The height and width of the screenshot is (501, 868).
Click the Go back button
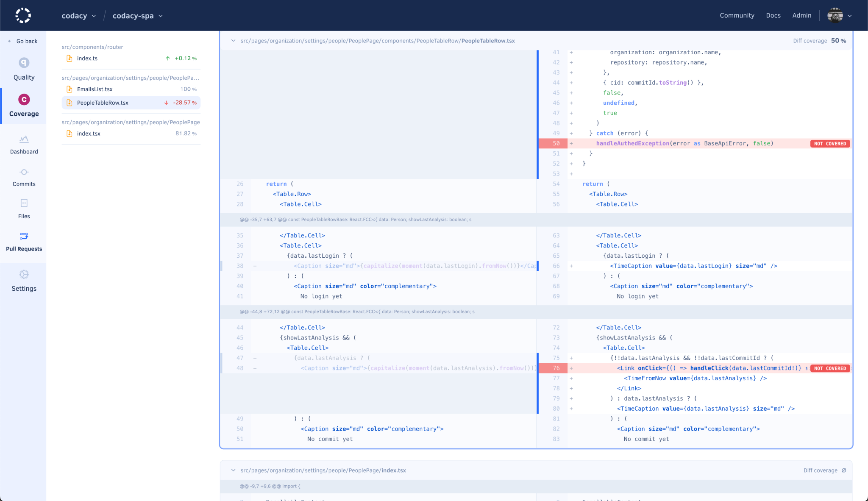coord(23,41)
